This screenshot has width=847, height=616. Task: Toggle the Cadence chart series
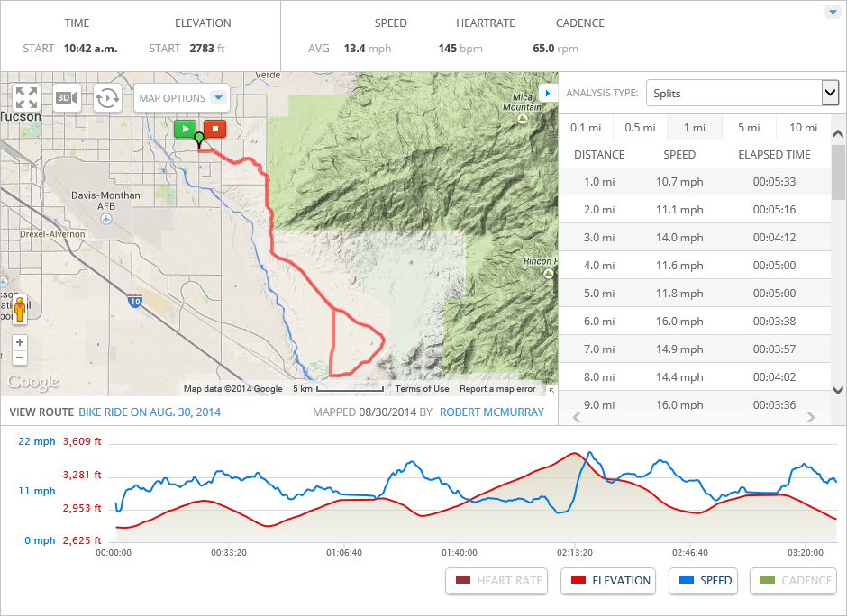[793, 581]
